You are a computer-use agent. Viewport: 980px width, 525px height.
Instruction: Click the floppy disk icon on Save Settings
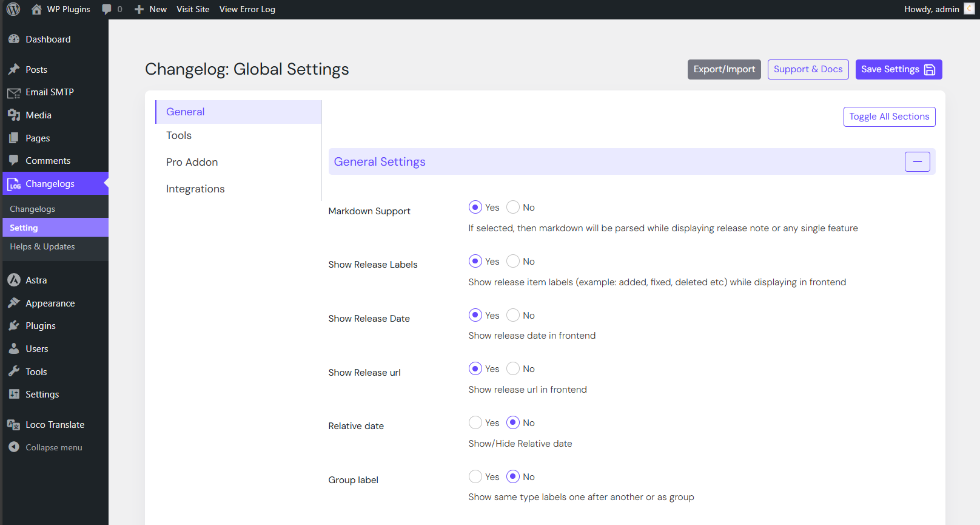(930, 70)
